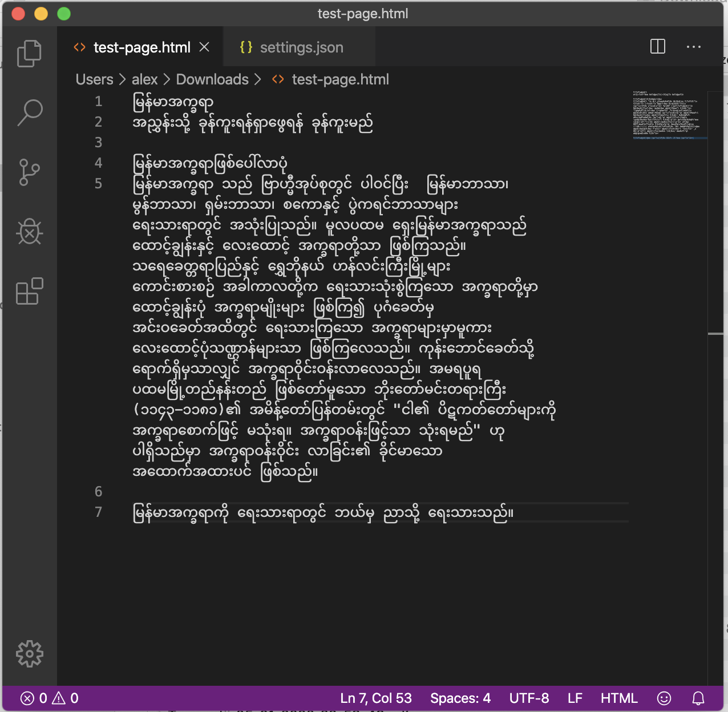728x712 pixels.
Task: Open the alex breadcrumb dropdown
Action: 144,79
